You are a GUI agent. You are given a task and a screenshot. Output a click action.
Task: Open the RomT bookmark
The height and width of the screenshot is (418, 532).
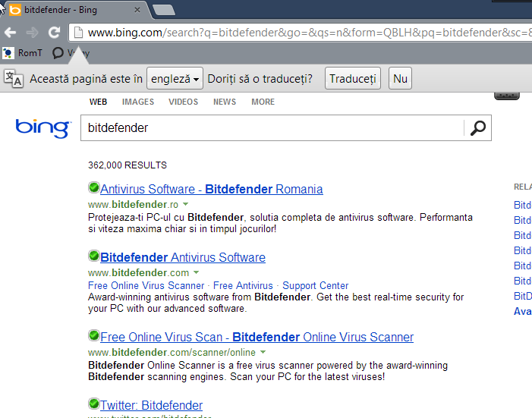(x=23, y=53)
